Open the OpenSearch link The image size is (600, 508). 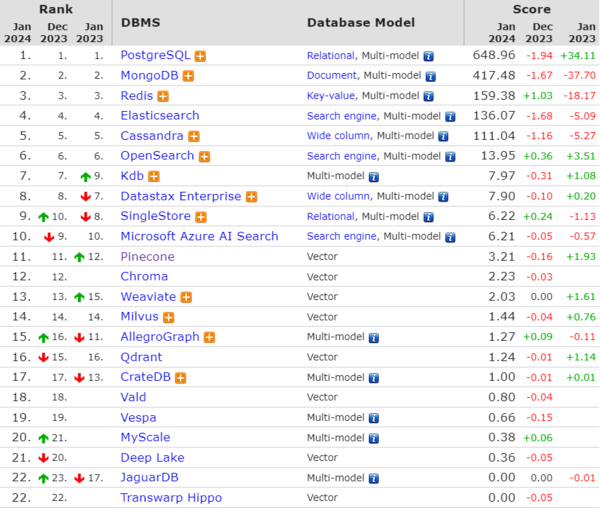point(157,156)
